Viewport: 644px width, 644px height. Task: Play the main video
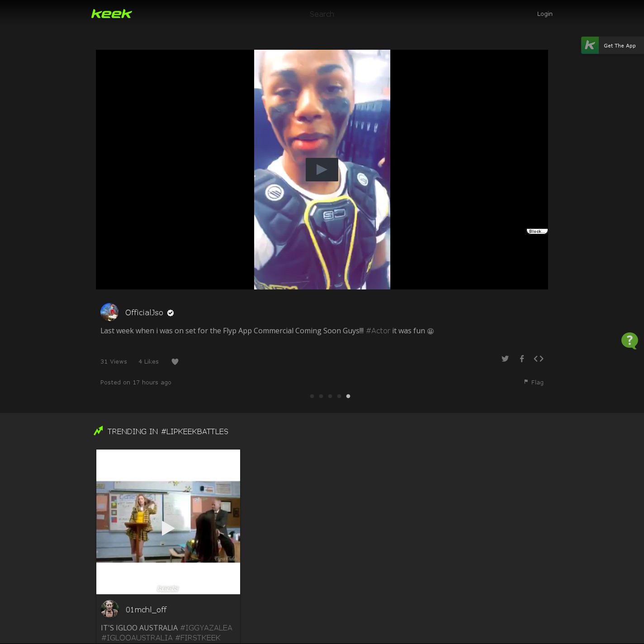(322, 170)
